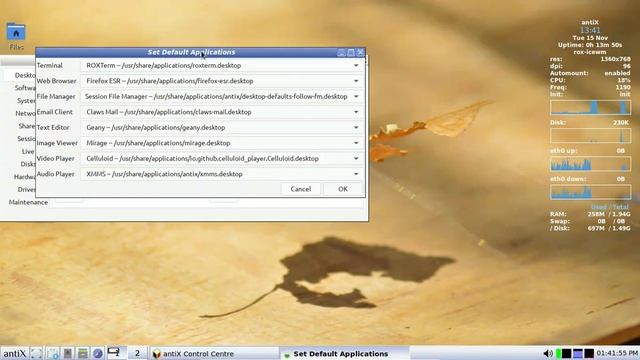Viewport: 640px width, 360px height.
Task: Expand the Email Client application dropdown
Action: (356, 112)
